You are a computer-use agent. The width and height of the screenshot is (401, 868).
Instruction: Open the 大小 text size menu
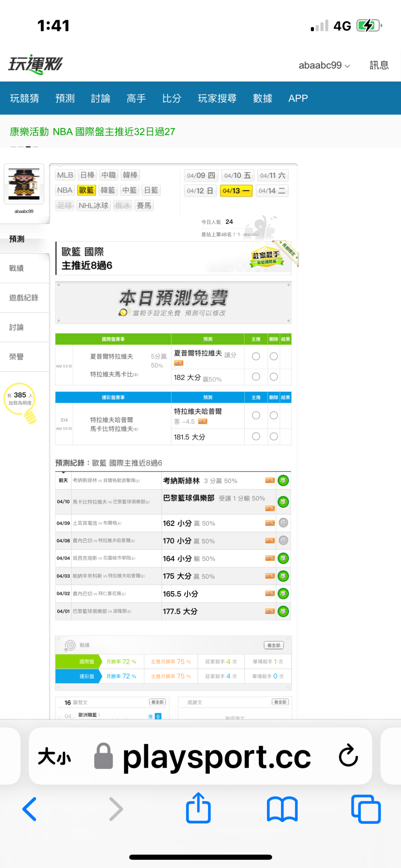(x=54, y=756)
